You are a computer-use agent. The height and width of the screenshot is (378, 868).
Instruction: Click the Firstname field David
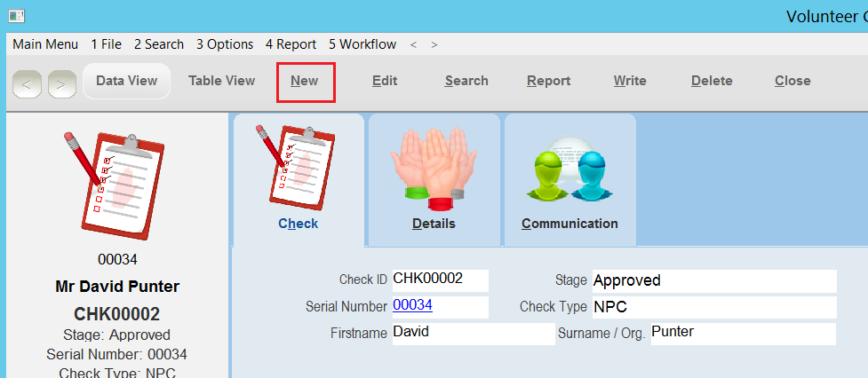click(474, 334)
